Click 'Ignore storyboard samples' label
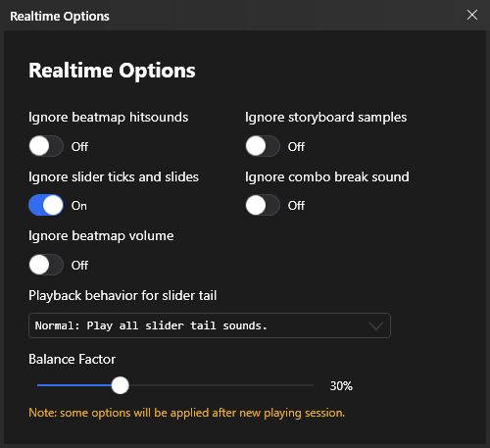 (x=326, y=118)
